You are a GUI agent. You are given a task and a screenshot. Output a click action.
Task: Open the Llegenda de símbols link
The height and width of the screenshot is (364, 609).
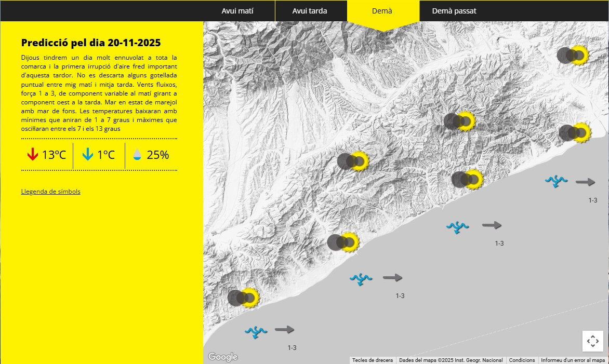[x=51, y=192]
